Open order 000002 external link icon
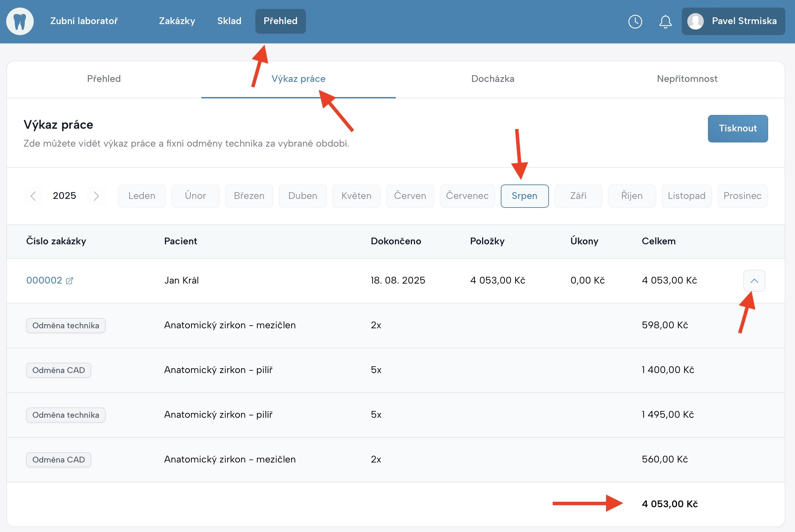The height and width of the screenshot is (532, 795). click(70, 281)
